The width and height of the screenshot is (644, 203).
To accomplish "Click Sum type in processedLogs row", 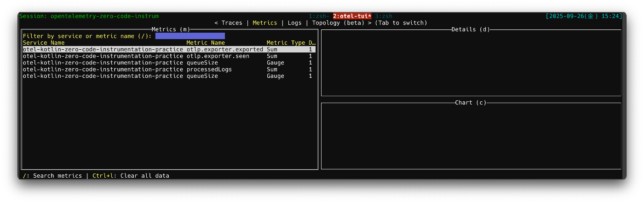I will point(272,70).
